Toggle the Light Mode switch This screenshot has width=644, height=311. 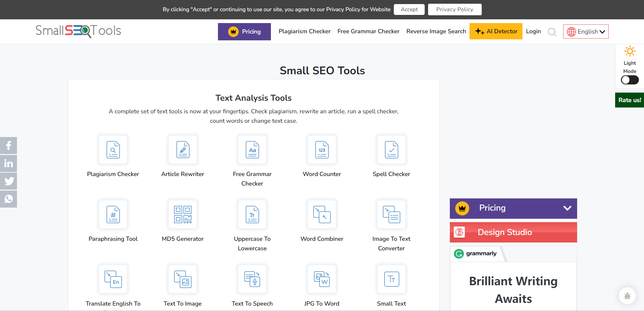(x=629, y=80)
